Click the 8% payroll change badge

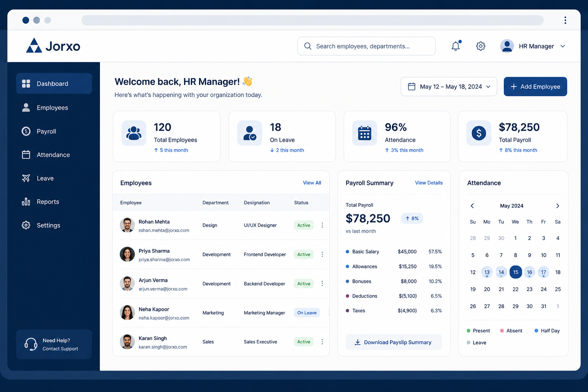[x=412, y=218]
